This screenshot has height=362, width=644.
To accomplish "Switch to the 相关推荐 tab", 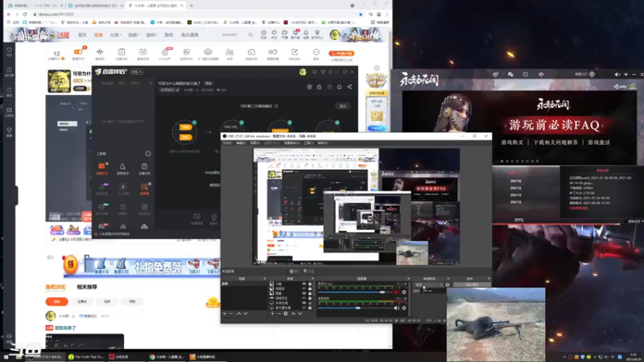I will (87, 287).
